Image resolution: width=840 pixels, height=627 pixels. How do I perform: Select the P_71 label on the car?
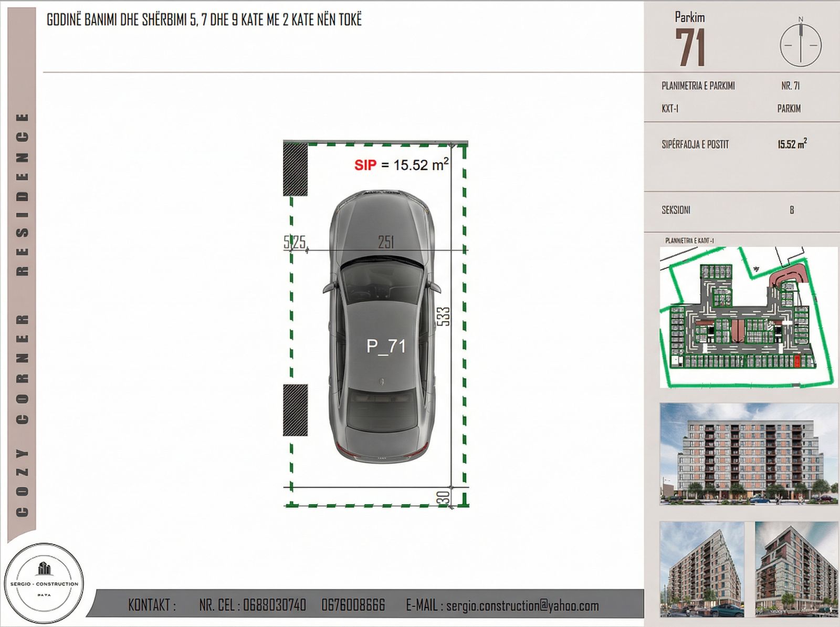[x=386, y=346]
